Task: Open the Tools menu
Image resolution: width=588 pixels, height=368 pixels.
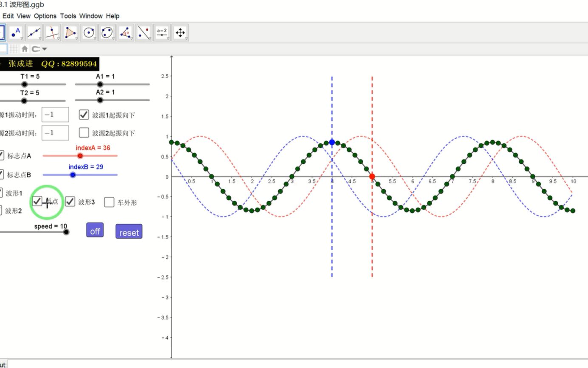Action: [x=68, y=16]
